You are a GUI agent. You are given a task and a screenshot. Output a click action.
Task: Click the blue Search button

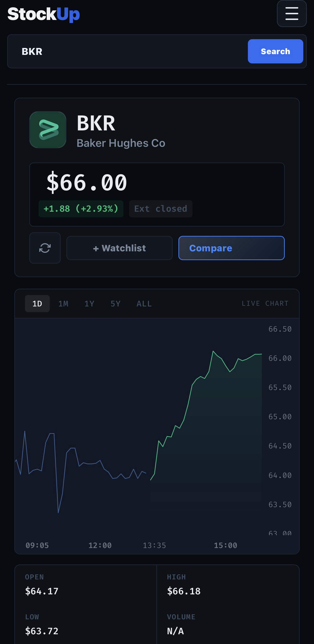pos(275,51)
